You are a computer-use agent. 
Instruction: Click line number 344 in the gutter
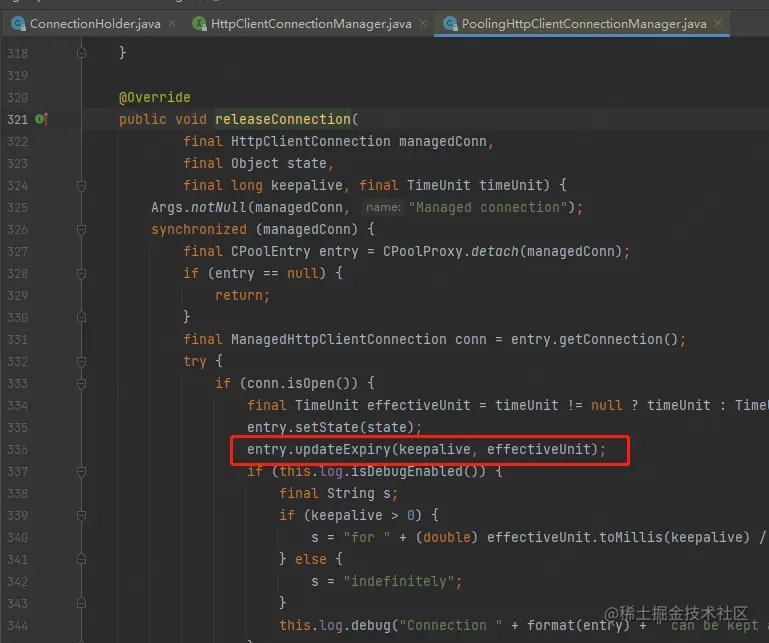point(18,626)
